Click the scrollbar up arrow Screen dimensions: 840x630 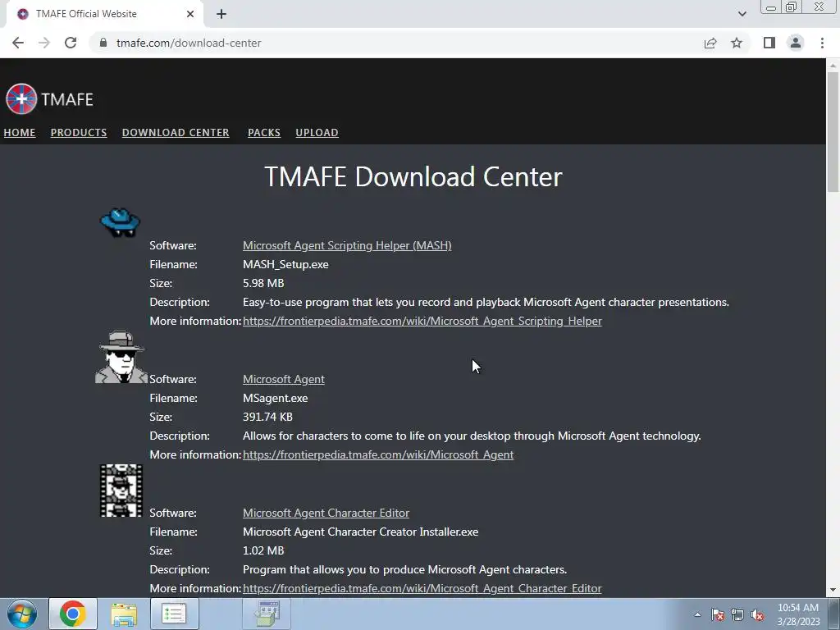pyautogui.click(x=833, y=66)
